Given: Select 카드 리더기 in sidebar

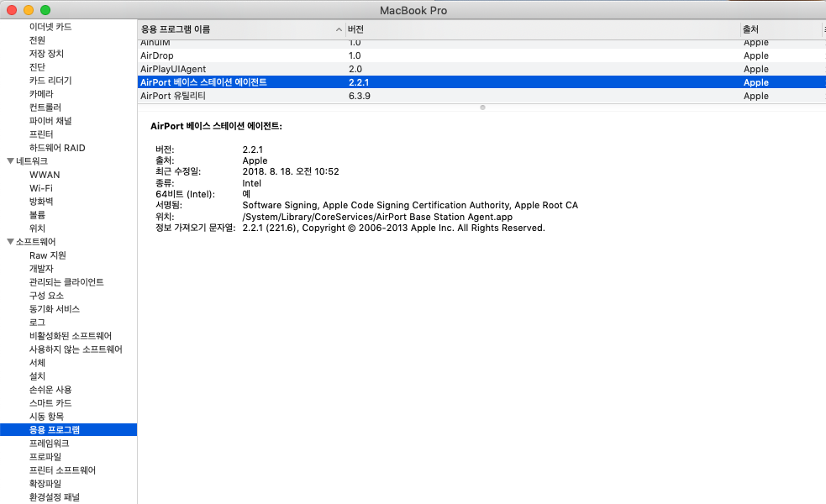Looking at the screenshot, I should click(x=50, y=81).
